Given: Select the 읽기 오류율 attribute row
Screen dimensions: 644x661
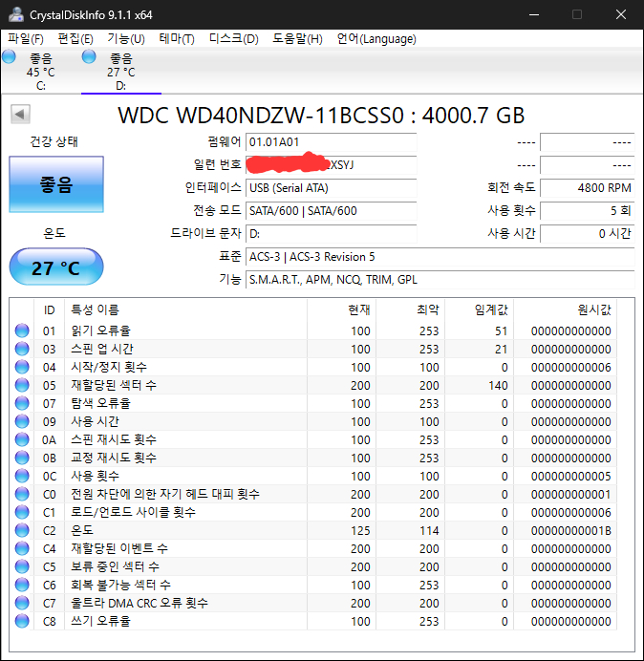Looking at the screenshot, I should [313, 330].
